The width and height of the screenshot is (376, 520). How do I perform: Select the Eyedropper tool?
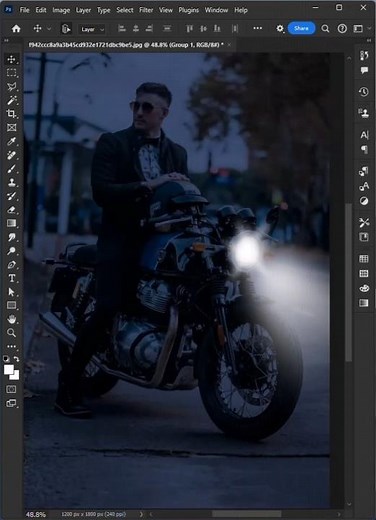tap(11, 141)
